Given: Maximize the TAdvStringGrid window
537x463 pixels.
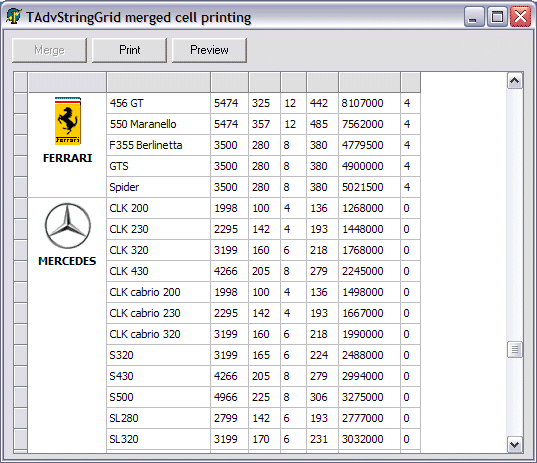Looking at the screenshot, I should (497, 16).
